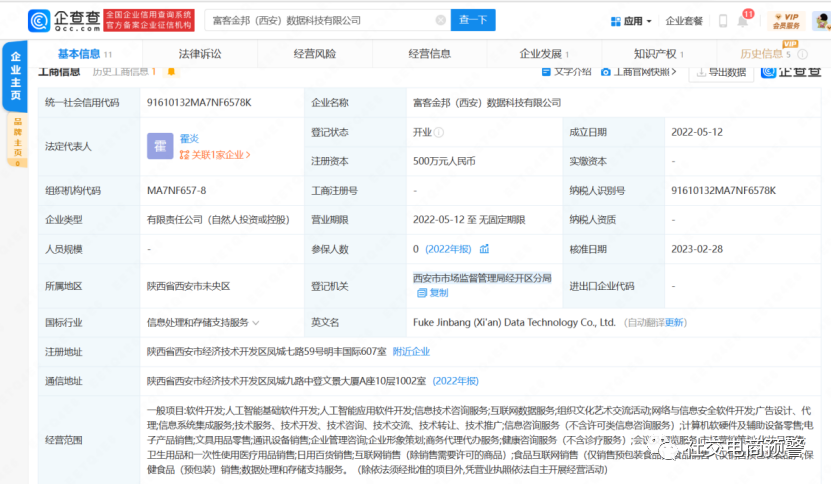
Task: Select 营业期限 2022-05-12 至 无固定期限
Action: (x=469, y=219)
